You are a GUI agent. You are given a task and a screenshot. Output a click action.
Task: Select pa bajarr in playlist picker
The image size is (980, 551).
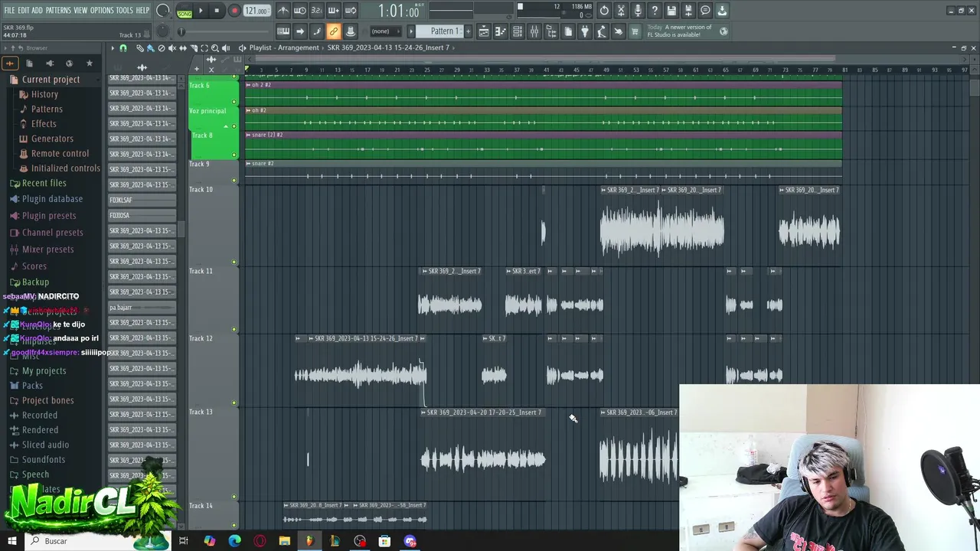[142, 307]
